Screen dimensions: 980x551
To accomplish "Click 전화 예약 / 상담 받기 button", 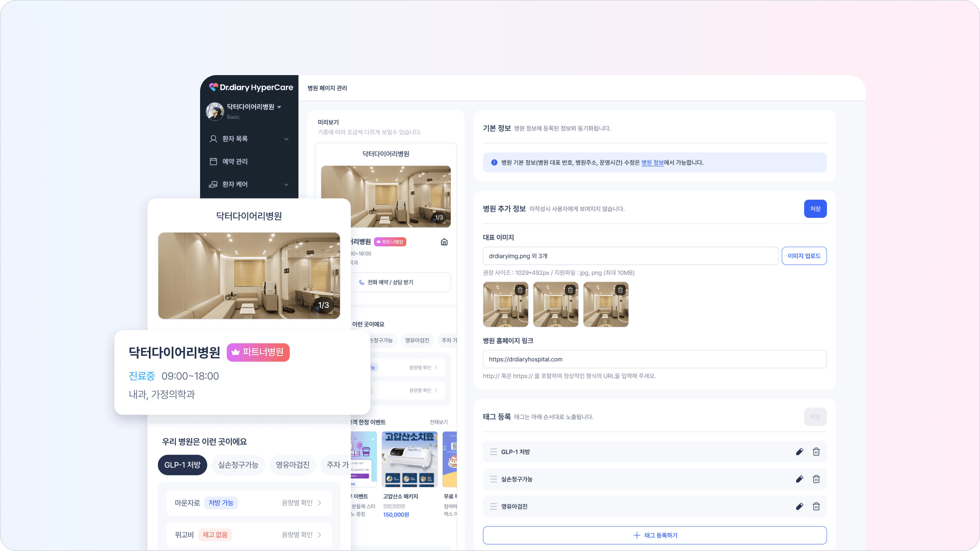I will pyautogui.click(x=401, y=282).
